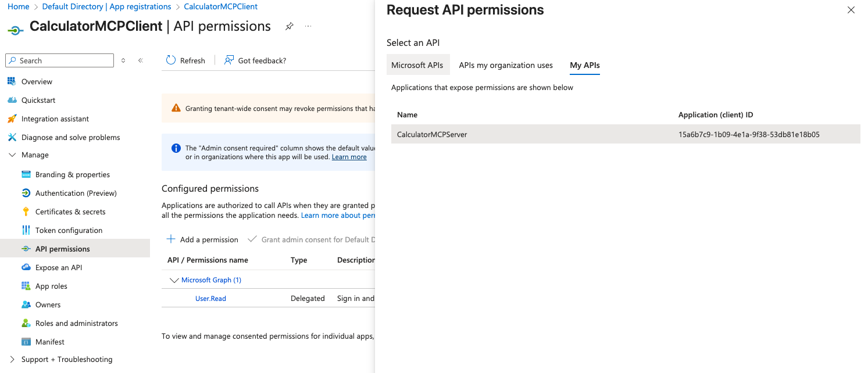Click the Overview icon in sidebar
This screenshot has width=868, height=373.
tap(11, 81)
